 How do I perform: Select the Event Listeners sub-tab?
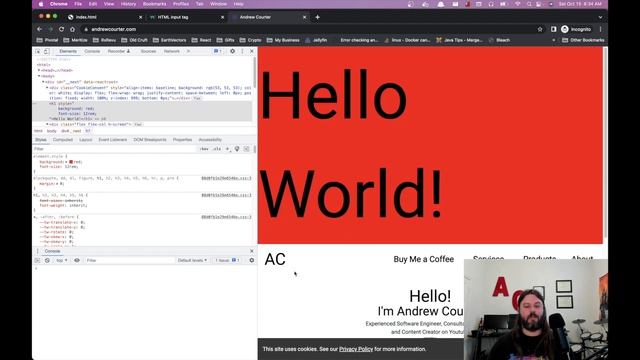coord(113,140)
